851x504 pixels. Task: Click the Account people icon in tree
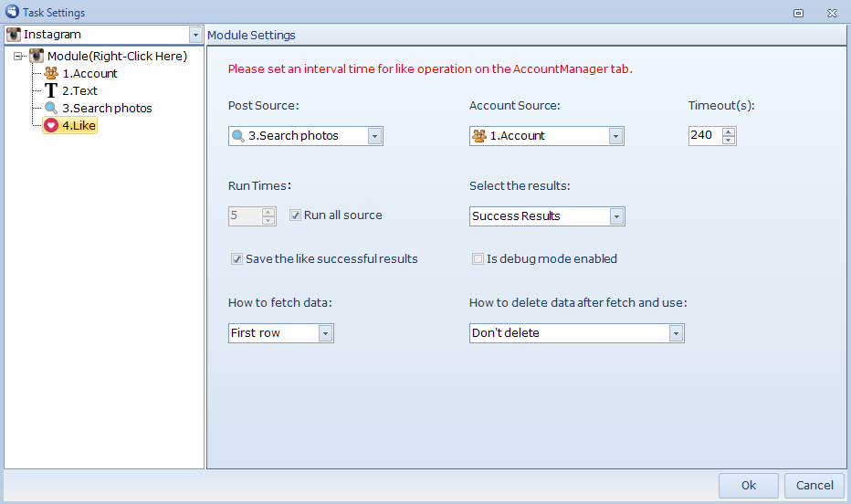51,74
